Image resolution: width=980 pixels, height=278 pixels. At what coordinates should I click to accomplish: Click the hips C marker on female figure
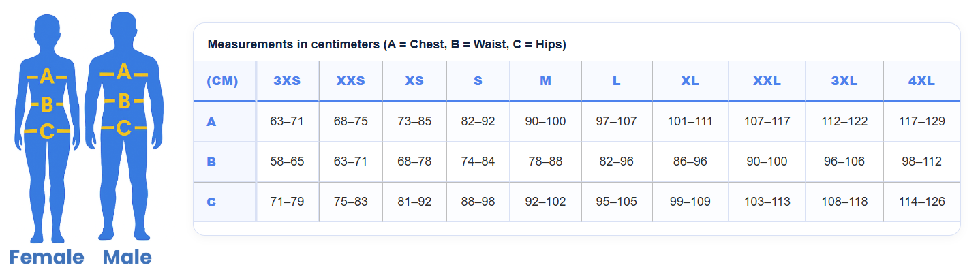47,130
